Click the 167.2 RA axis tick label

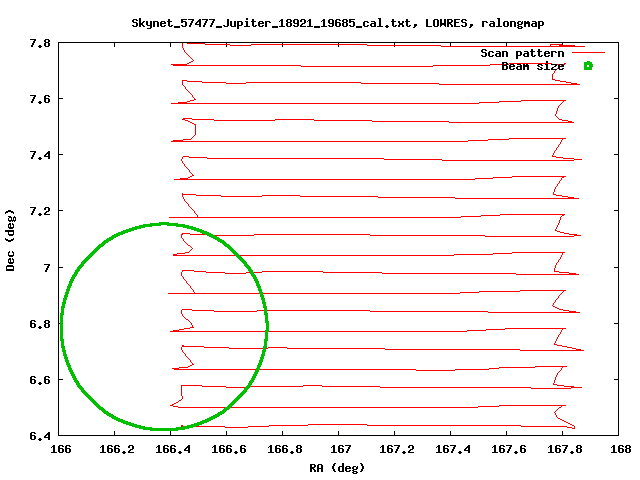[x=396, y=449]
